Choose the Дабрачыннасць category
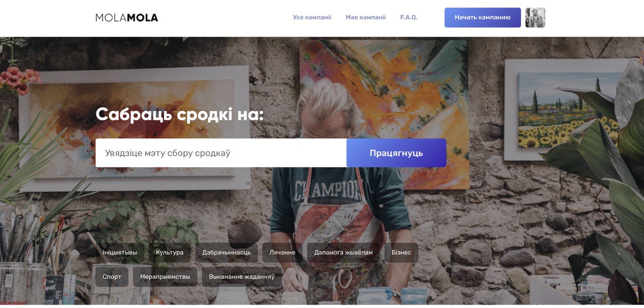The height and width of the screenshot is (308, 644). pos(226,253)
